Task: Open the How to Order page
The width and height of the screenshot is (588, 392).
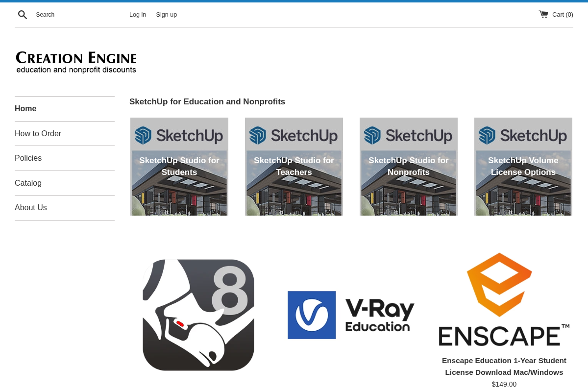Action: coord(38,133)
